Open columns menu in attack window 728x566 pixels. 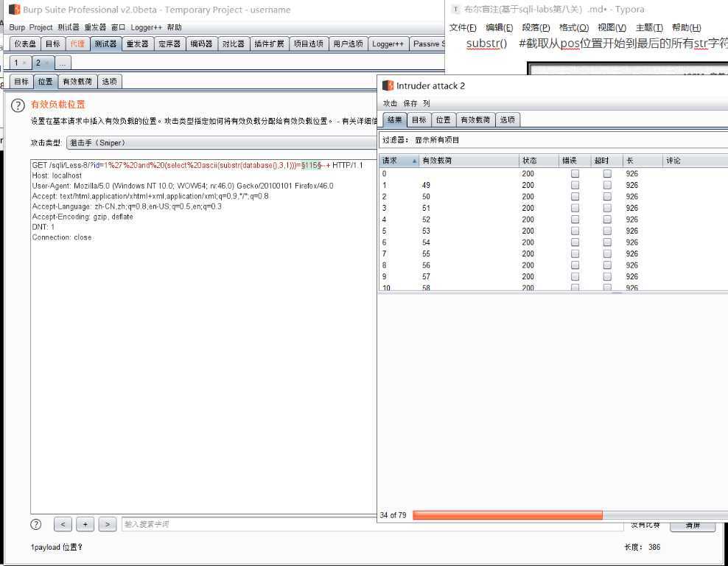click(426, 103)
